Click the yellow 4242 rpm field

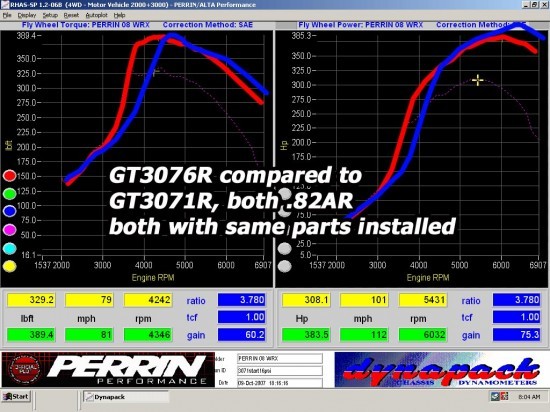click(x=148, y=300)
